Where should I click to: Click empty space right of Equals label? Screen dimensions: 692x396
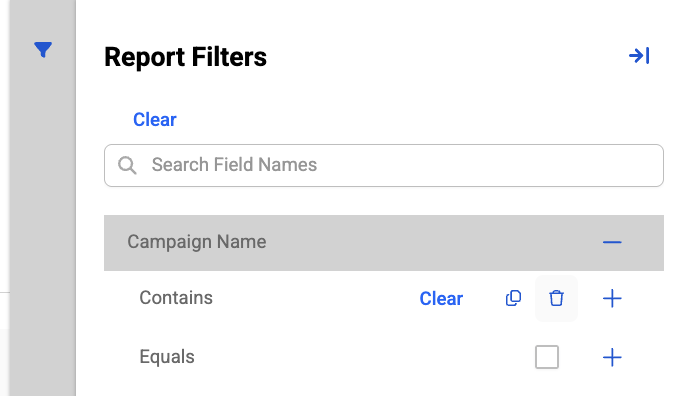362,357
